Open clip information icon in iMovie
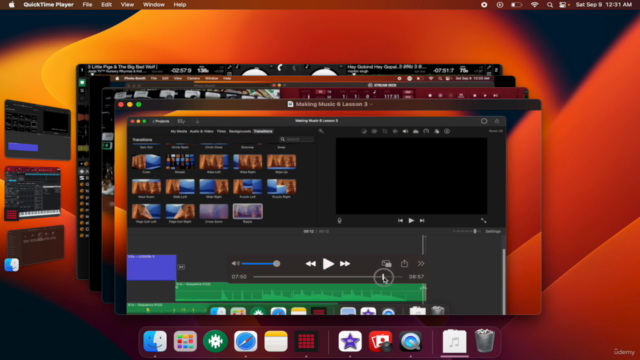This screenshot has width=640, height=360. [447, 131]
